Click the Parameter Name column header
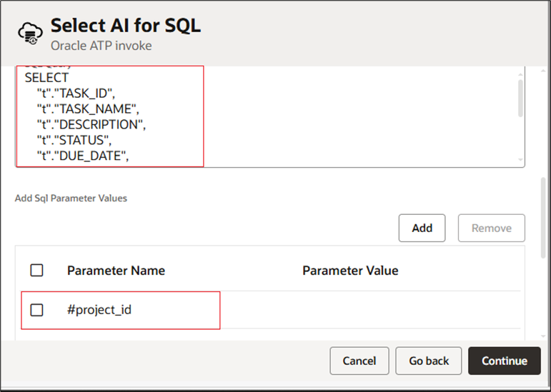 [116, 271]
